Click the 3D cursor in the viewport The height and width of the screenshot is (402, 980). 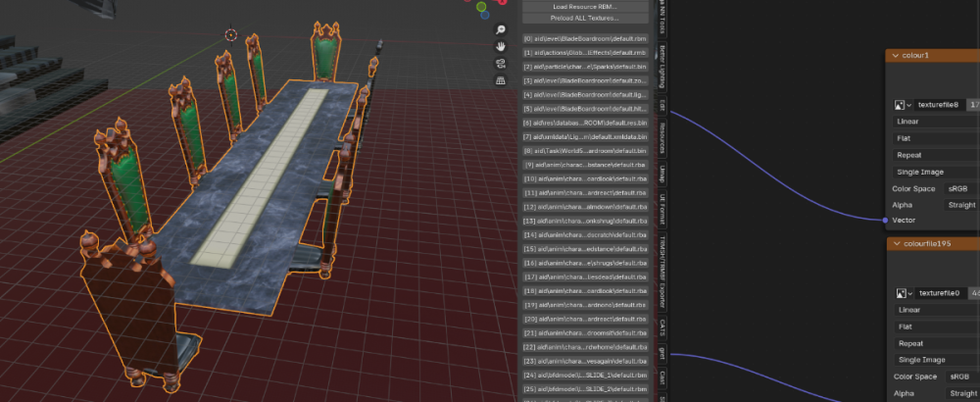(231, 34)
